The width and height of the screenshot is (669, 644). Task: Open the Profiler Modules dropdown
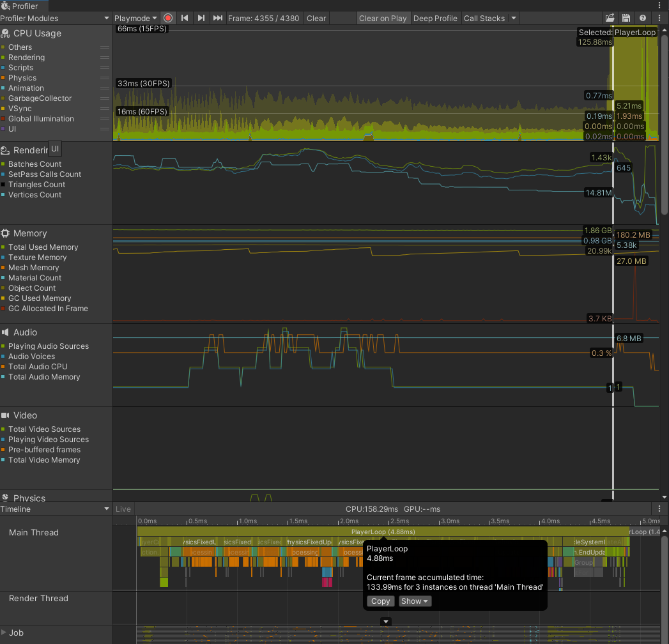tap(56, 19)
